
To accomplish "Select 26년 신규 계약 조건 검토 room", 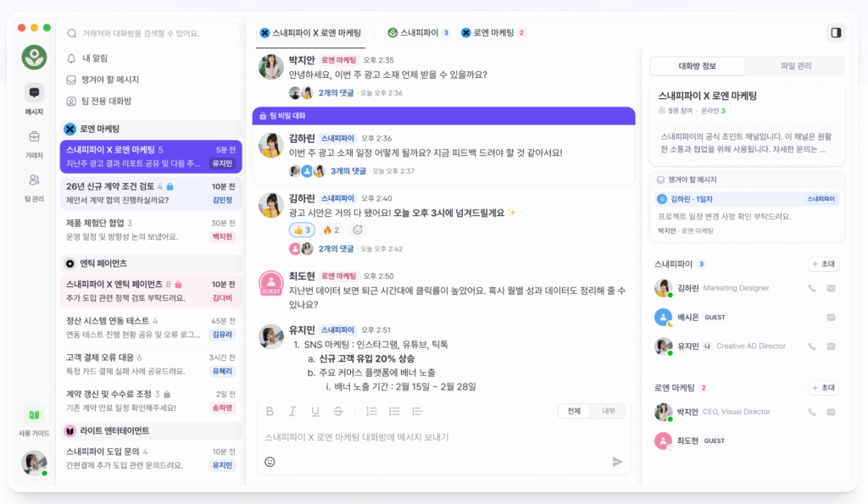I will pos(151,193).
